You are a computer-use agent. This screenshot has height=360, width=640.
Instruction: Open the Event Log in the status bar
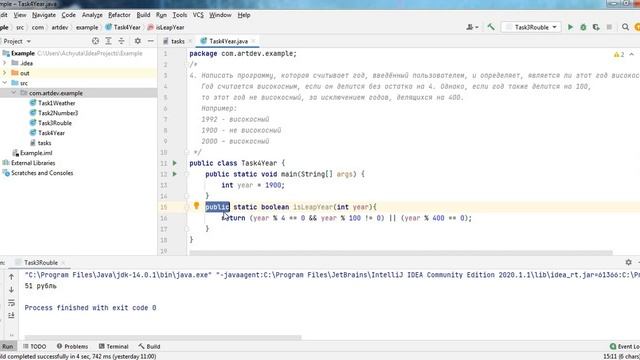click(624, 347)
